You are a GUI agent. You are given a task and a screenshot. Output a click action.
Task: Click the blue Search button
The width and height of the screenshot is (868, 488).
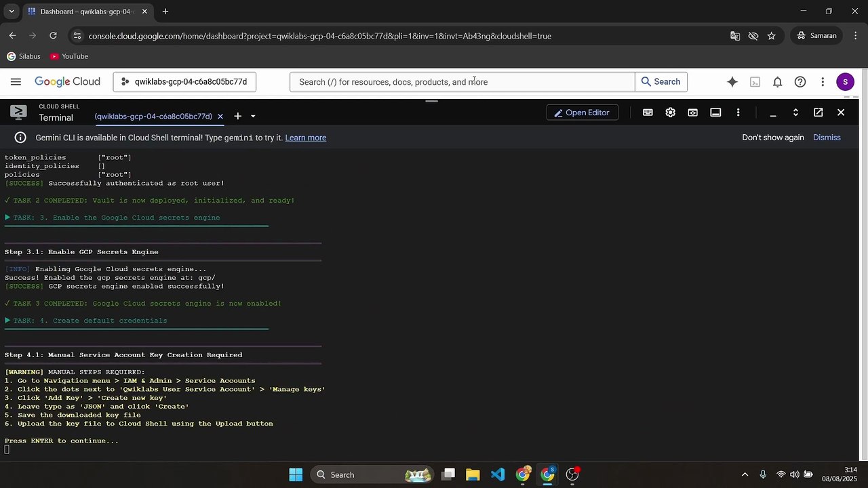tap(661, 82)
